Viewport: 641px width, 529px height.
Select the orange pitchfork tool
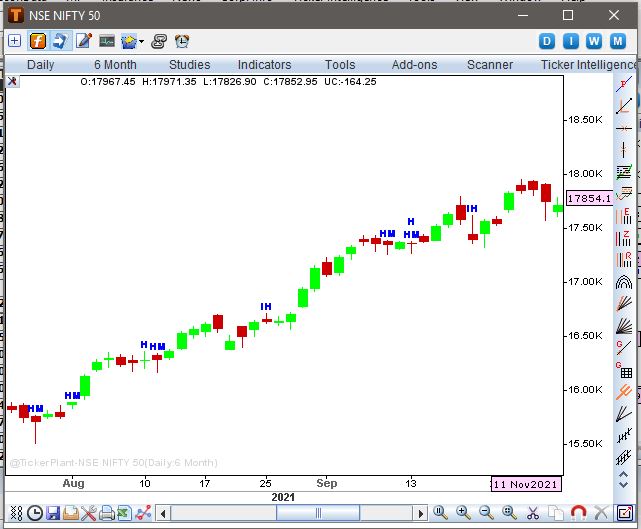tap(624, 392)
